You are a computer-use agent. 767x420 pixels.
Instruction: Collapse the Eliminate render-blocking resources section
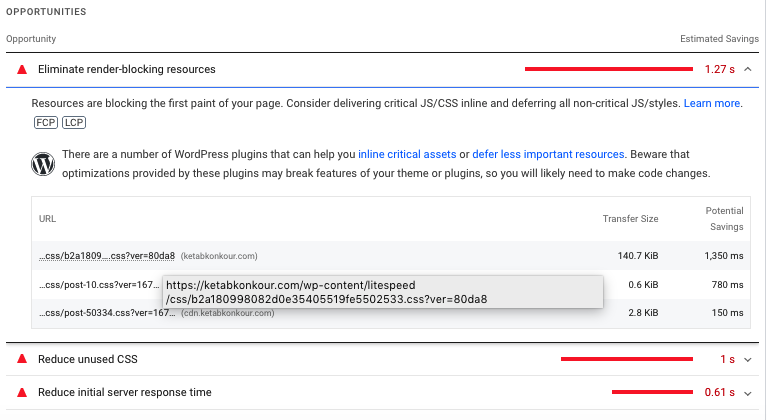tap(747, 69)
